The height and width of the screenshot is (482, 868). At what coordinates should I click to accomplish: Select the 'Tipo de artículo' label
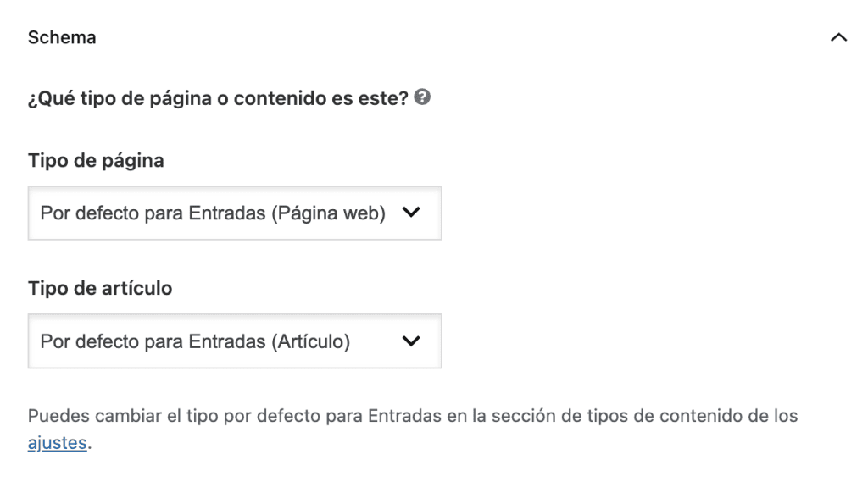100,288
